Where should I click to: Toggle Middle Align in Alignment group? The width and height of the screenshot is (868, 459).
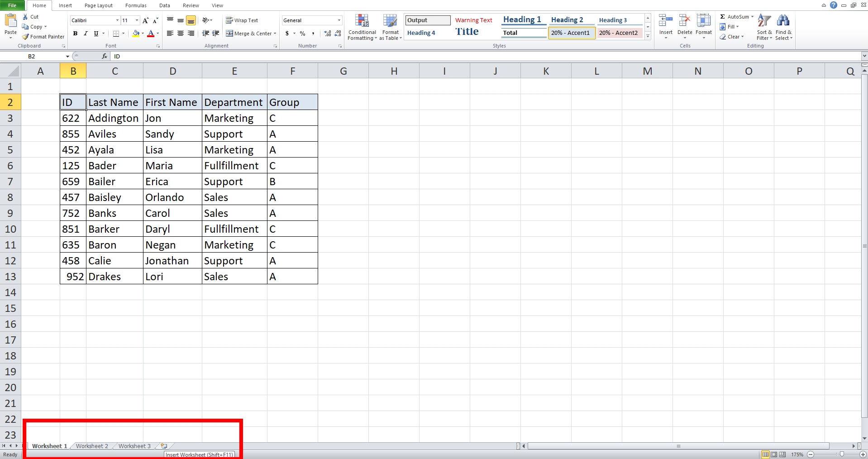click(x=181, y=20)
